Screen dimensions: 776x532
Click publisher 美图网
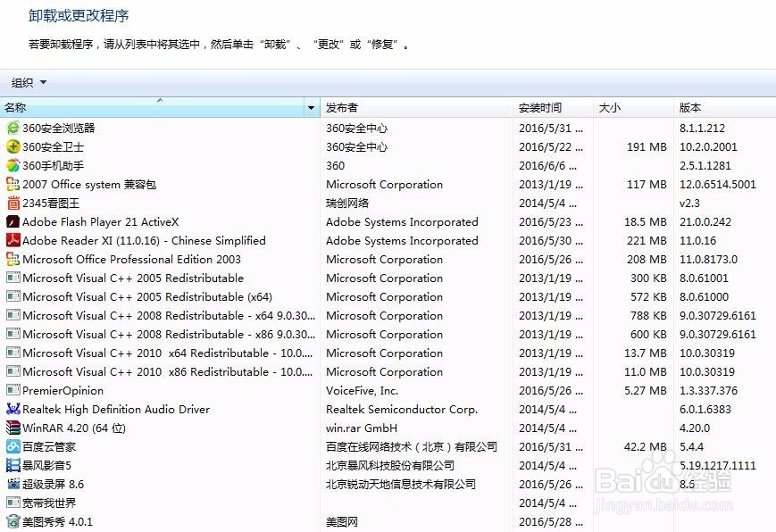click(x=342, y=521)
